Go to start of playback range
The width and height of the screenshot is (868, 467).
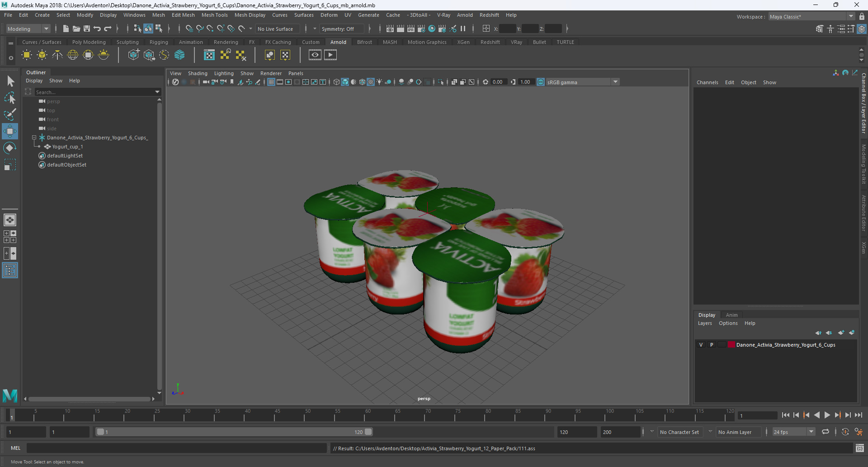[x=785, y=415]
